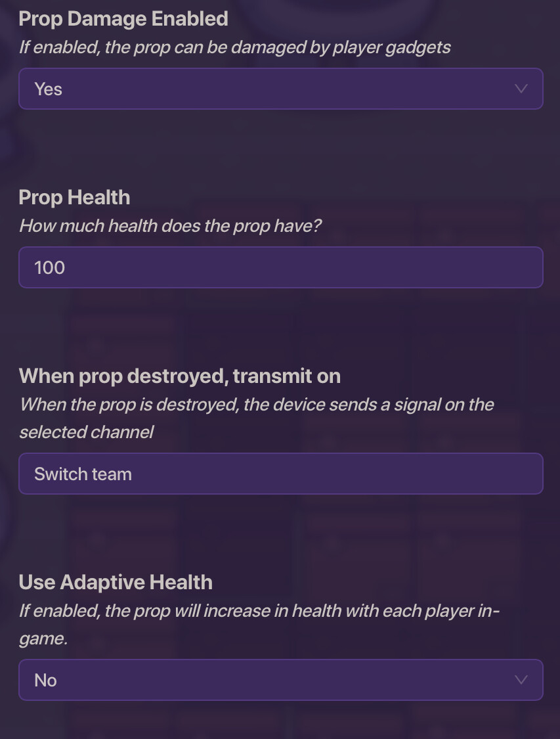Click the "Prop Health" heading
560x739 pixels.
coord(74,197)
